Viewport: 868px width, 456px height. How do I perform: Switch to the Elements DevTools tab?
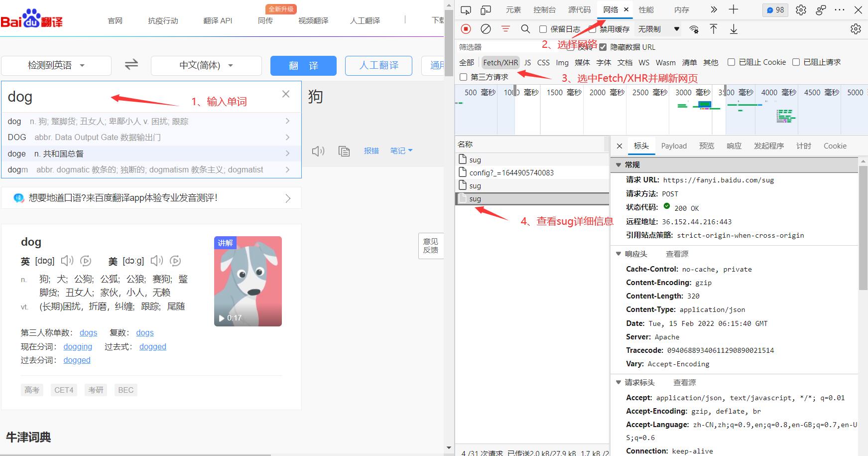513,10
